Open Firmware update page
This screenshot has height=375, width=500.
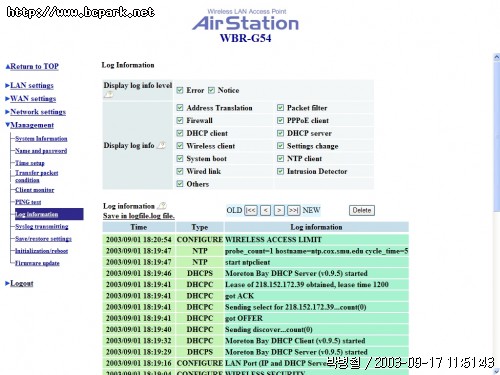(x=37, y=263)
